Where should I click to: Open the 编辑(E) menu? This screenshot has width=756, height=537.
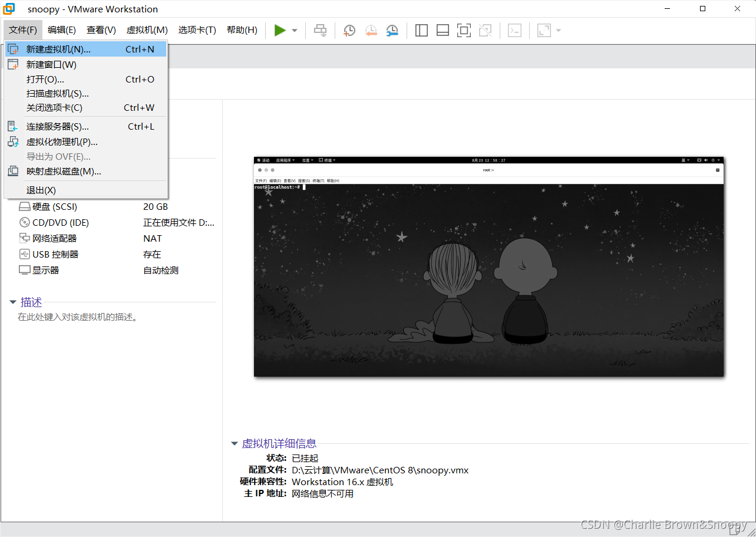click(x=62, y=30)
